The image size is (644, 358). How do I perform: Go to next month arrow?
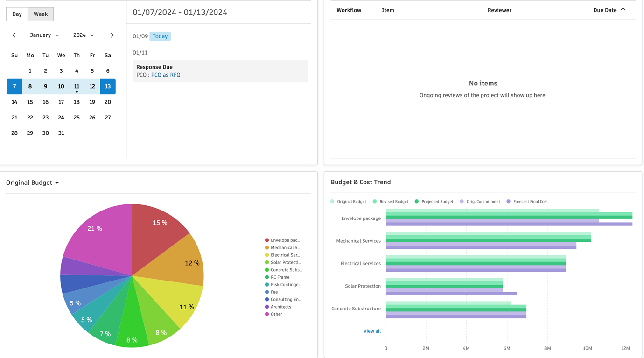pos(112,35)
